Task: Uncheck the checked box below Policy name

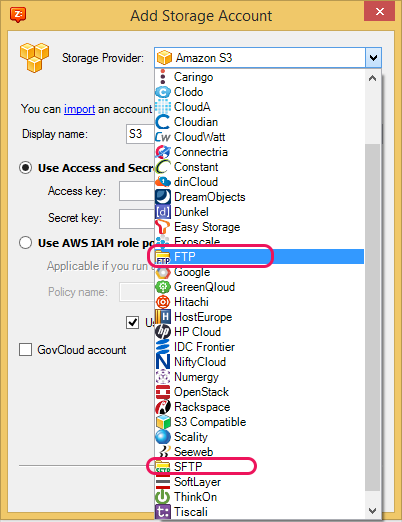Action: click(x=132, y=322)
